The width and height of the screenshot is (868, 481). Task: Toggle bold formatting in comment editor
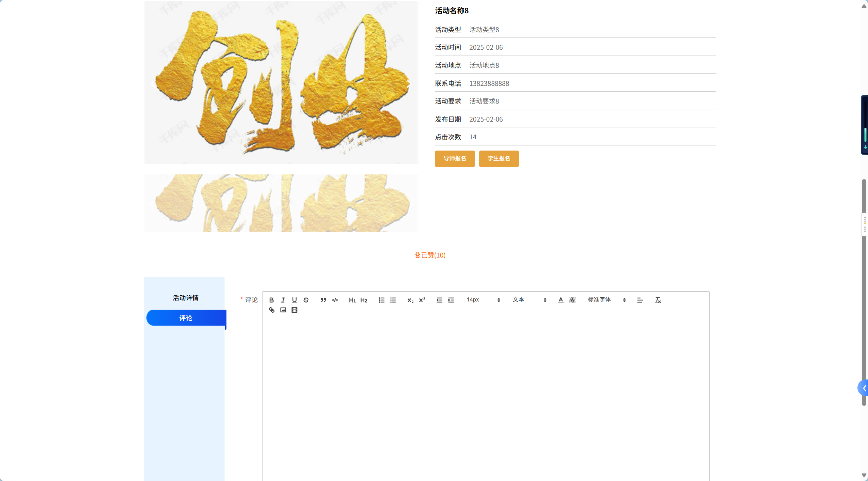click(x=271, y=300)
